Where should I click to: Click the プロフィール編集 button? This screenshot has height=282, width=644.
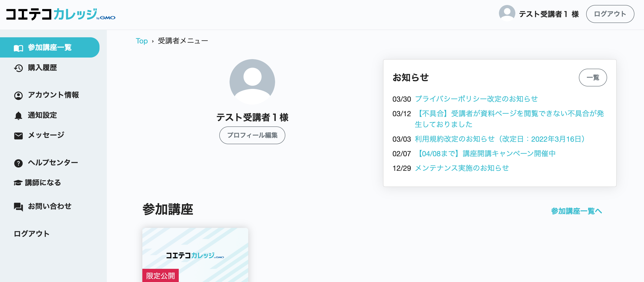(252, 135)
